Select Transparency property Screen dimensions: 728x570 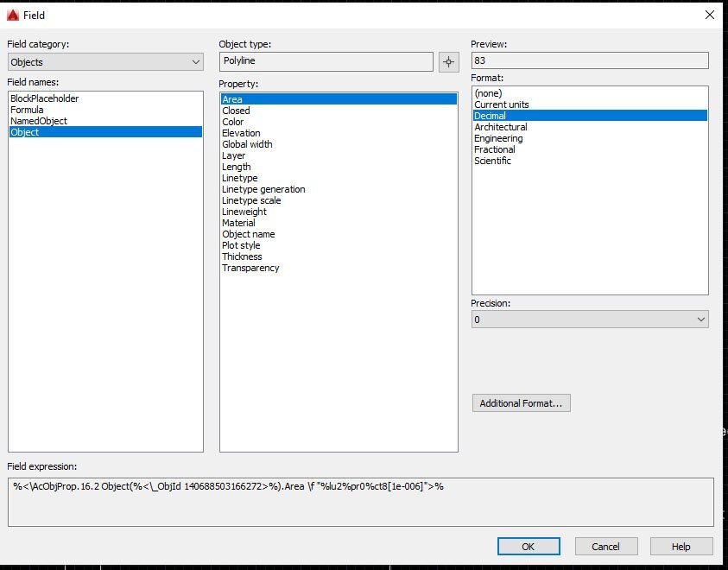(x=250, y=268)
